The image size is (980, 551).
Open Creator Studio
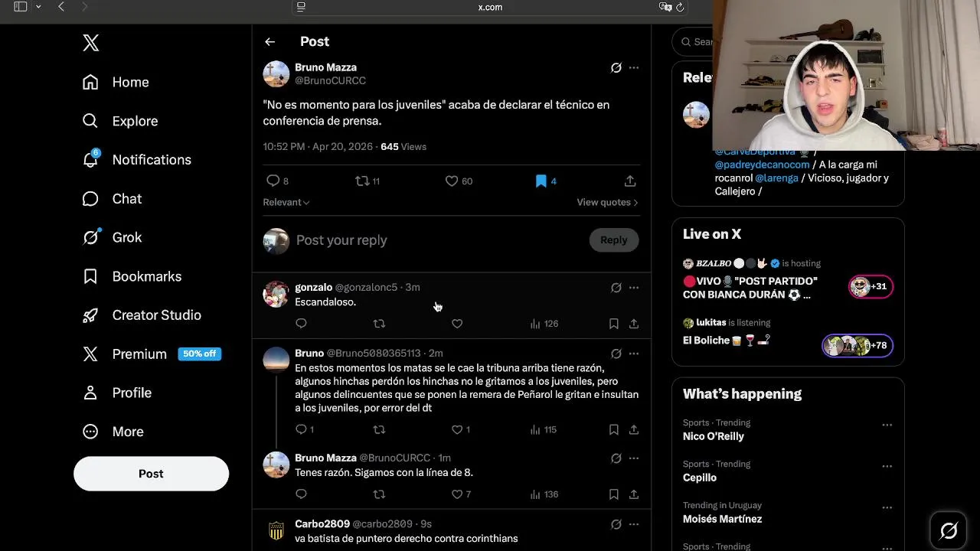click(142, 315)
